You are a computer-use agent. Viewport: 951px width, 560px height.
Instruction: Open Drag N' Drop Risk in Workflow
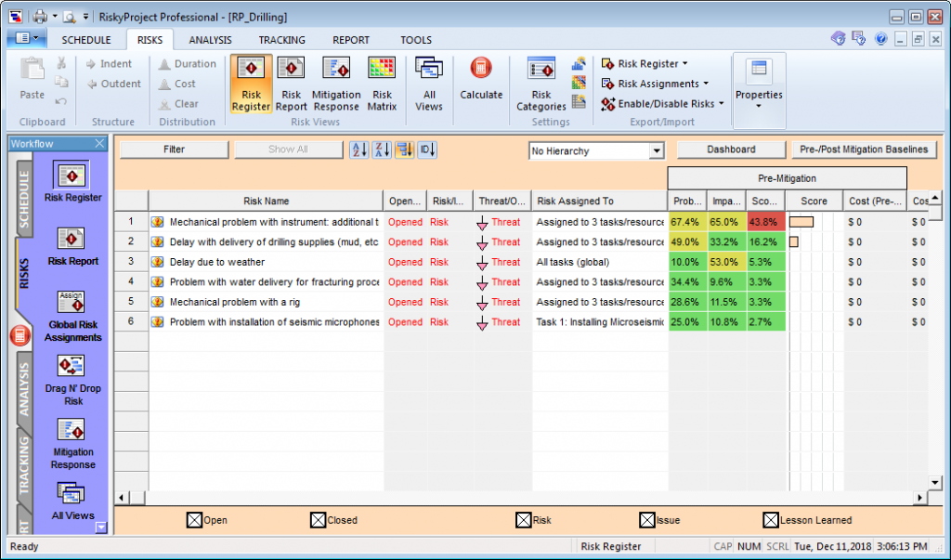(x=72, y=380)
